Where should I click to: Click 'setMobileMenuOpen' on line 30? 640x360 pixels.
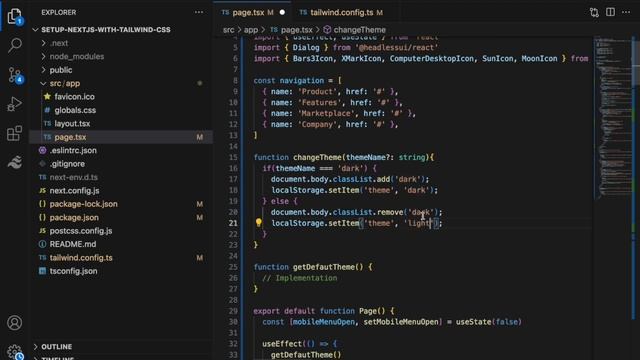[401, 322]
